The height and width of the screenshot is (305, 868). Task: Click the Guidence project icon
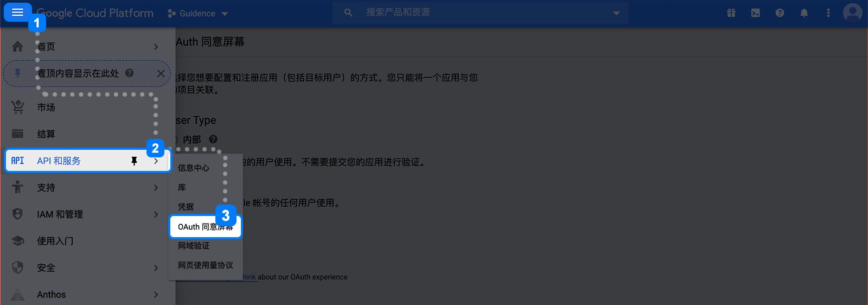point(171,13)
